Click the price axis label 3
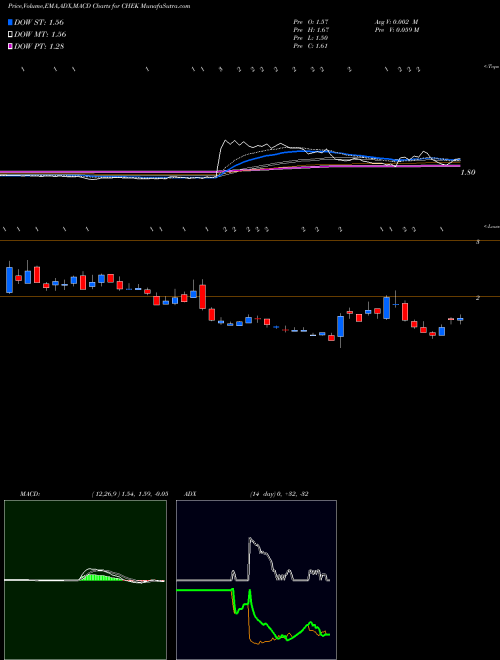This screenshot has width=500, height=660. tap(478, 242)
